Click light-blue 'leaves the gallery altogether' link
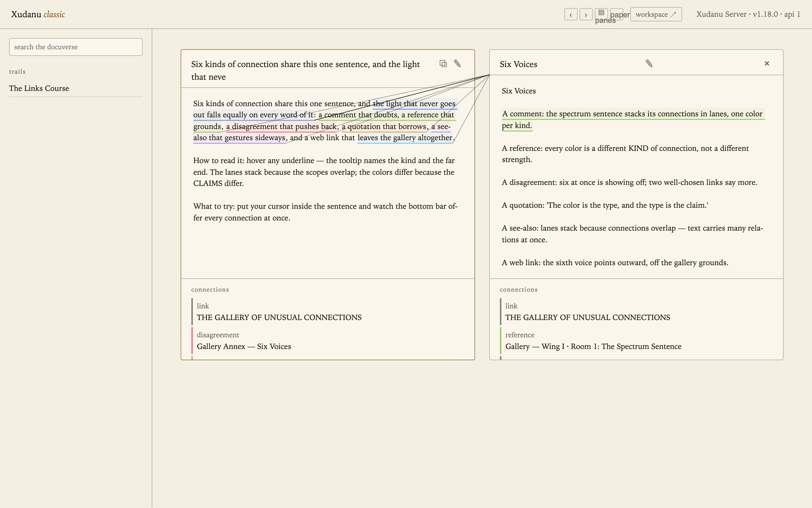812x508 pixels. (x=405, y=138)
